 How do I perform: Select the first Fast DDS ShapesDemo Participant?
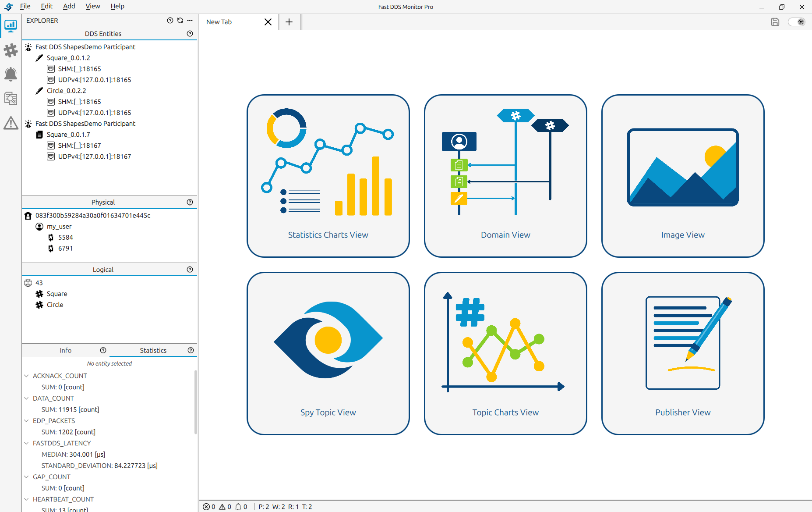click(x=85, y=47)
